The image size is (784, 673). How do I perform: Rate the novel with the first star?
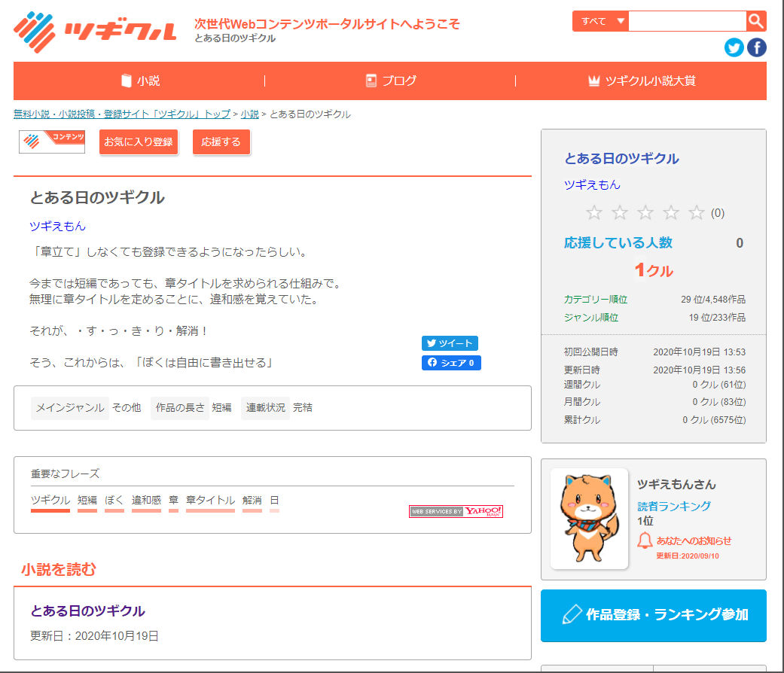(x=594, y=213)
